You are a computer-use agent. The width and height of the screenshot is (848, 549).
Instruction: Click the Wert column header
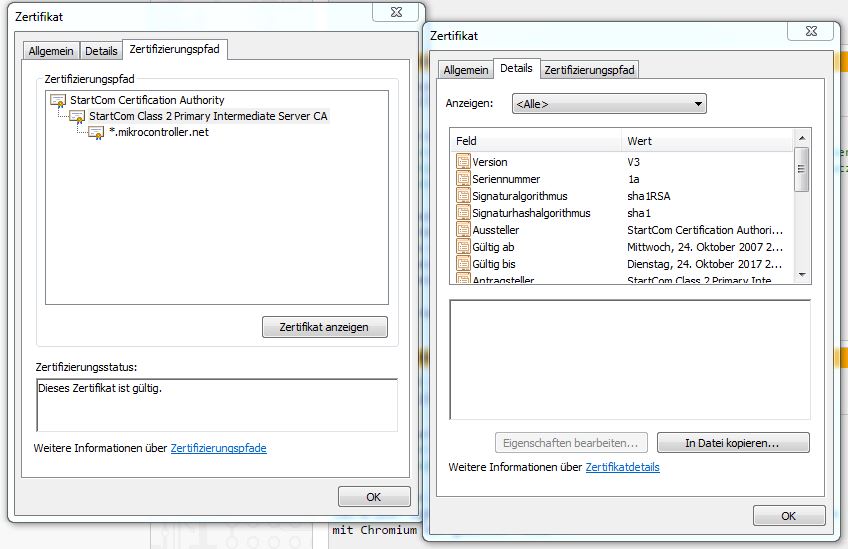[x=707, y=141]
